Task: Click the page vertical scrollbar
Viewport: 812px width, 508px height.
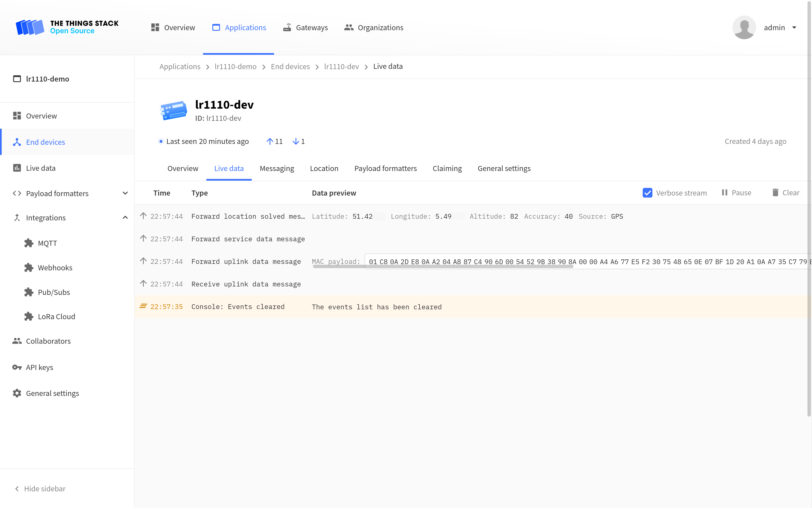Action: click(x=809, y=208)
